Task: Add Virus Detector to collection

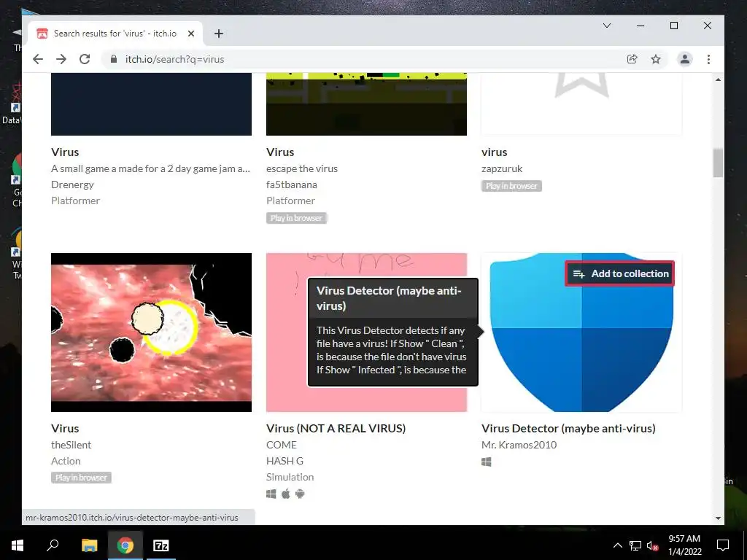Action: click(620, 273)
